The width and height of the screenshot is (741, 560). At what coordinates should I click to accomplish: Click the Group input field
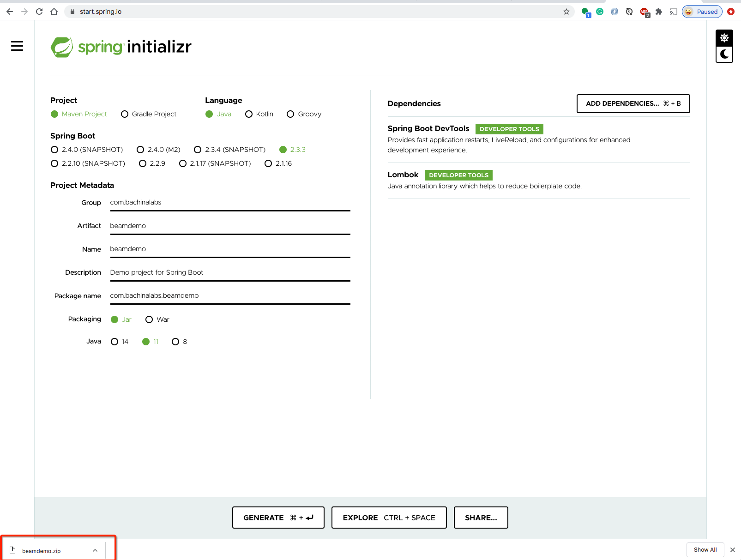[x=230, y=203]
